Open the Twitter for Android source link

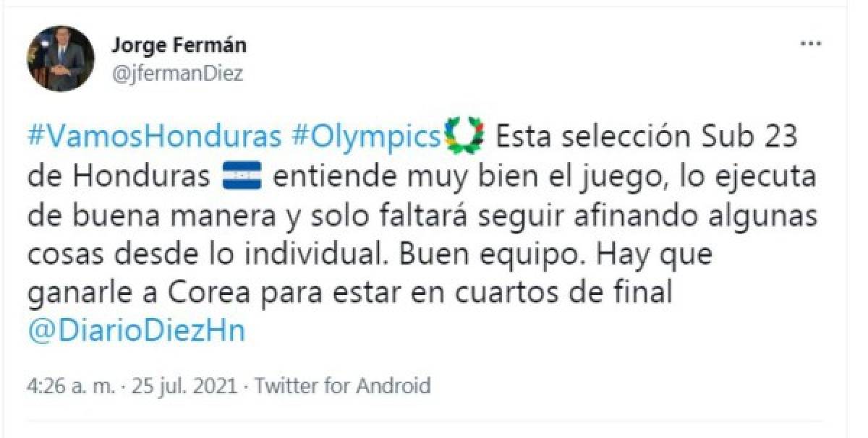[x=343, y=386]
